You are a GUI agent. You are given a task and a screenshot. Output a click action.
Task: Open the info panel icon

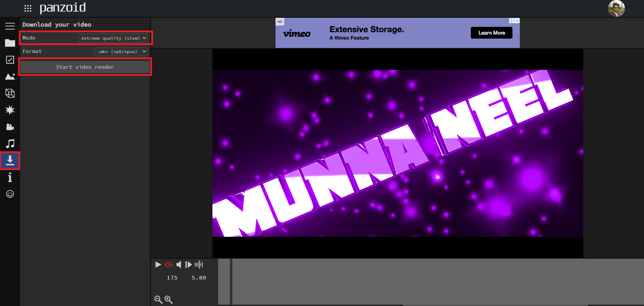point(10,177)
